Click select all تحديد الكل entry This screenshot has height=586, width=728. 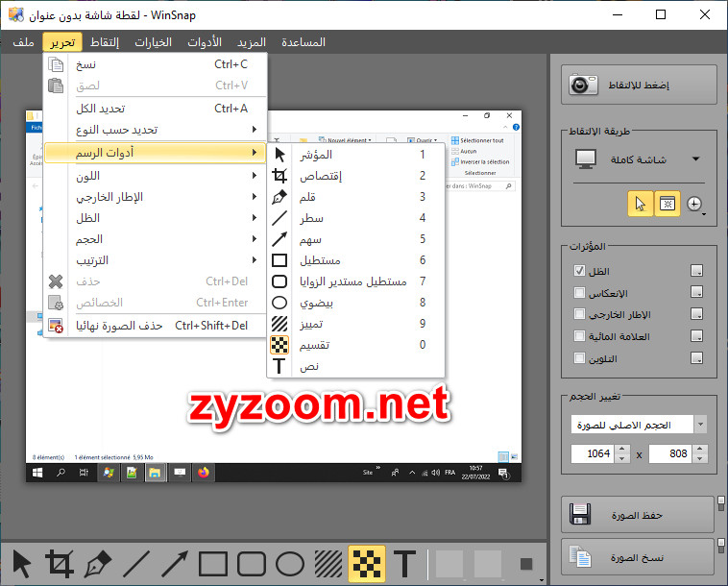(155, 109)
